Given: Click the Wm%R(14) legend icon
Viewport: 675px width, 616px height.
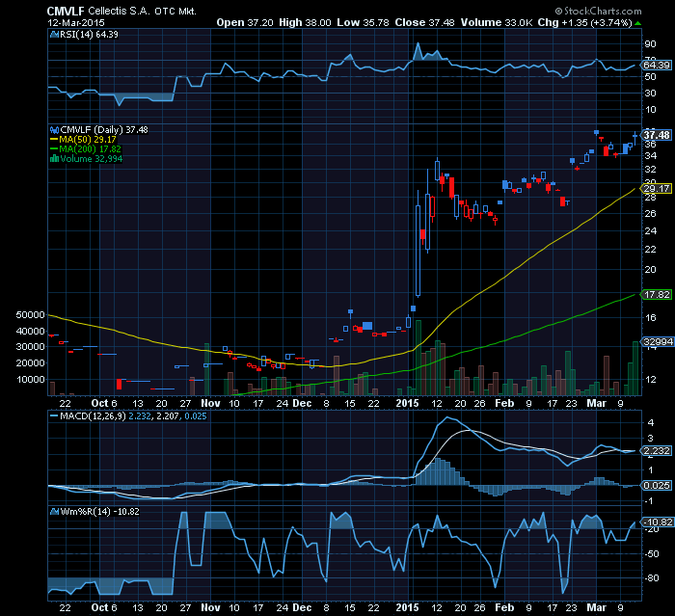Looking at the screenshot, I should tap(54, 511).
